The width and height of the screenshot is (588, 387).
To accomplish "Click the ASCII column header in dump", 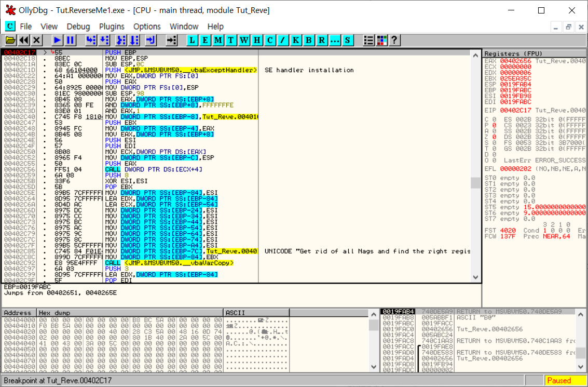I will click(256, 313).
